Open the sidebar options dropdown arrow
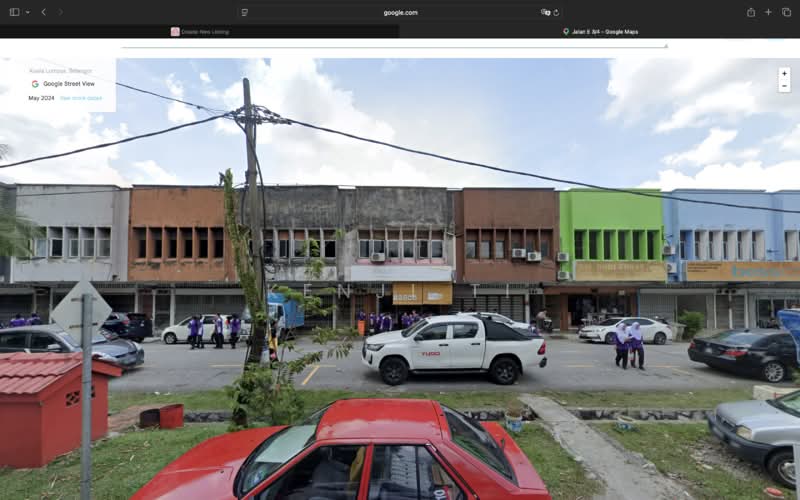 (x=28, y=12)
